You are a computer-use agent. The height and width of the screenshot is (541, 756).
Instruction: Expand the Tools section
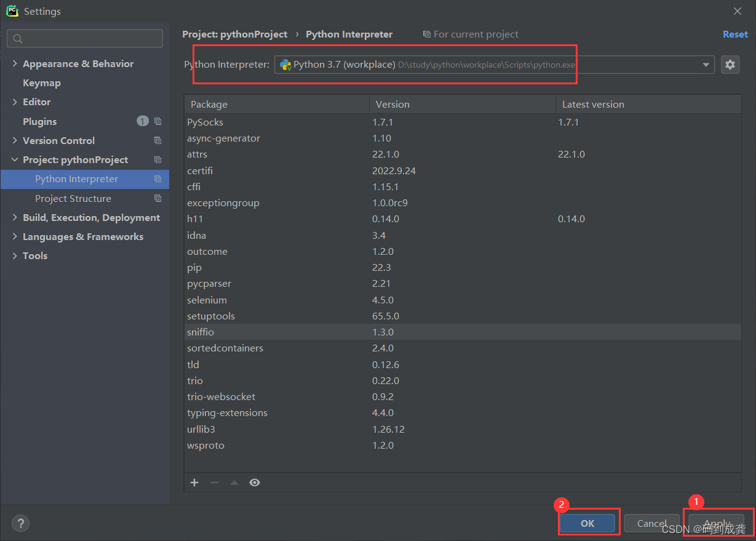(15, 255)
